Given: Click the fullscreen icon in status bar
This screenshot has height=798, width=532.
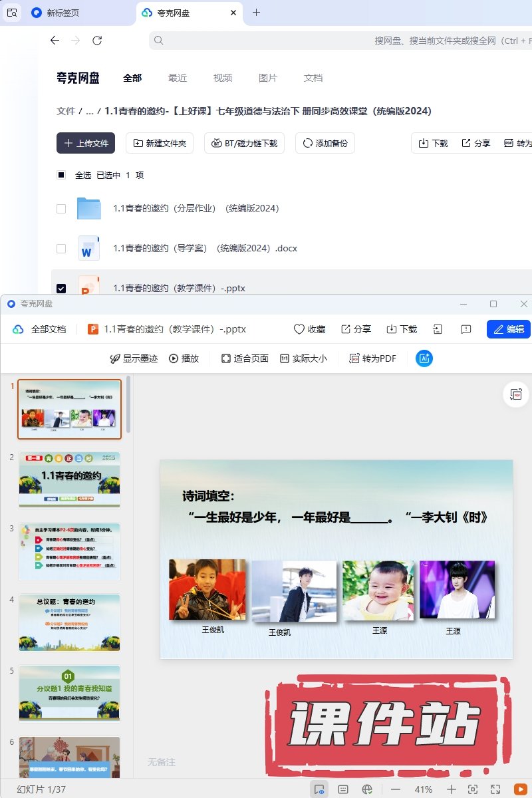Looking at the screenshot, I should 495,789.
